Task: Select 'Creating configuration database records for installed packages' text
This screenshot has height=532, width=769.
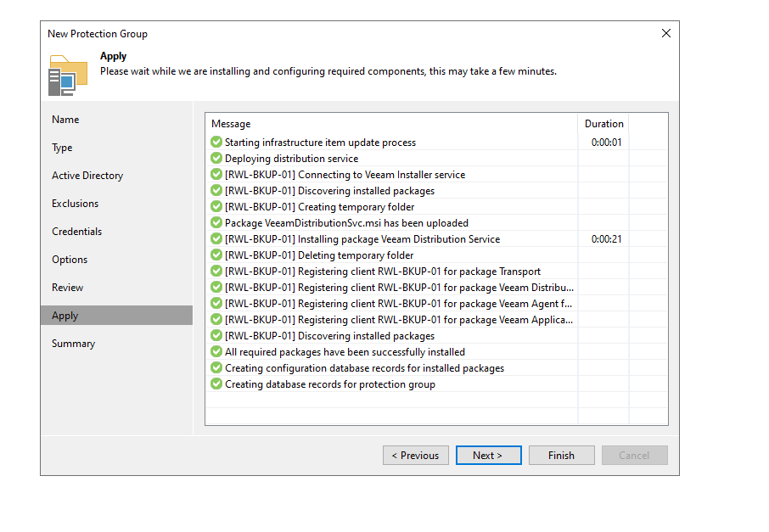Action: click(x=364, y=368)
